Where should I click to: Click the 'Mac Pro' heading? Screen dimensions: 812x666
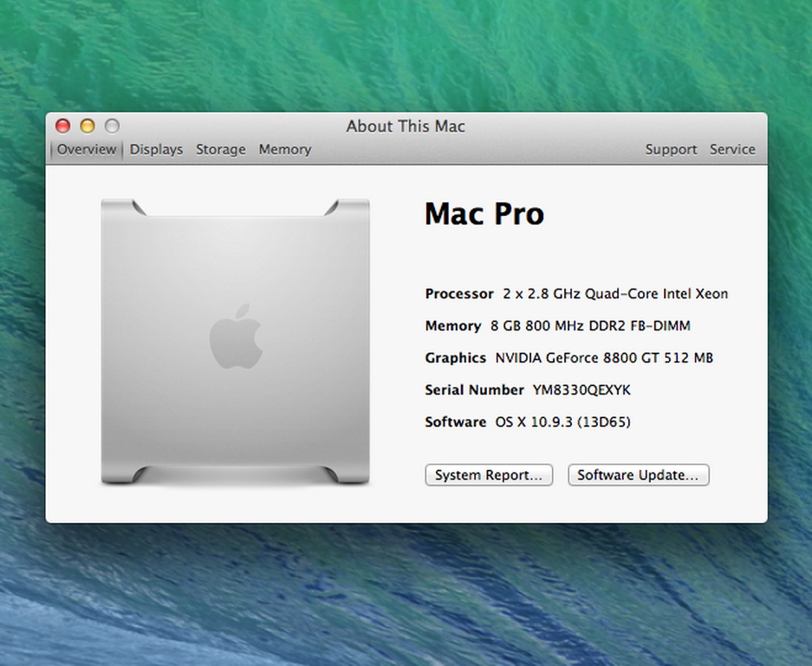[x=484, y=213]
